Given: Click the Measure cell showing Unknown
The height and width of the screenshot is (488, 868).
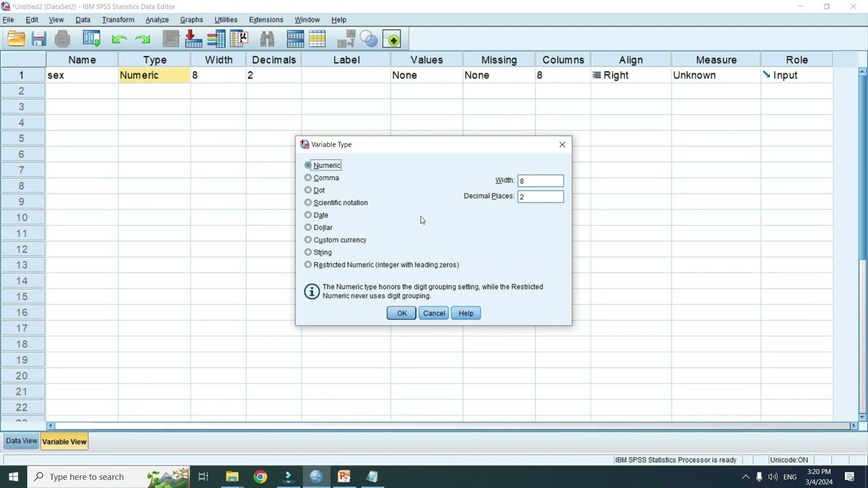Looking at the screenshot, I should 716,75.
